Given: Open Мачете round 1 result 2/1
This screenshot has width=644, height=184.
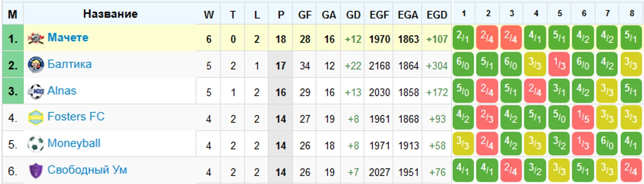Looking at the screenshot, I should (464, 38).
